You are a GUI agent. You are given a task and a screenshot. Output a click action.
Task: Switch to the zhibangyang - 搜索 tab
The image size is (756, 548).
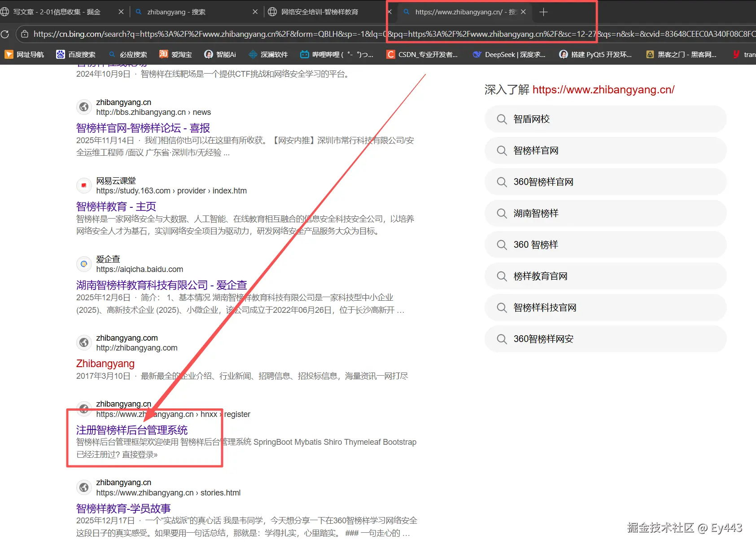(176, 12)
